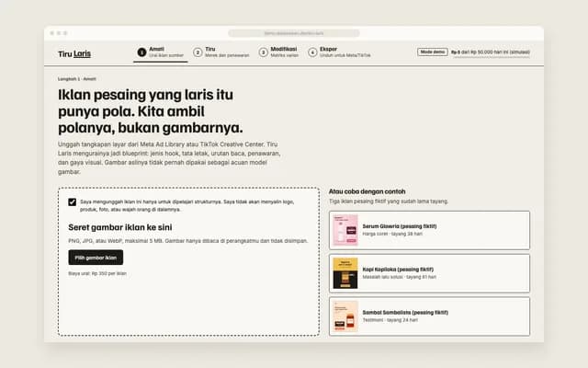Screen dimensions: 588x368
Task: Click the Kopi Kapiloka ad thumbnail
Action: pos(345,273)
